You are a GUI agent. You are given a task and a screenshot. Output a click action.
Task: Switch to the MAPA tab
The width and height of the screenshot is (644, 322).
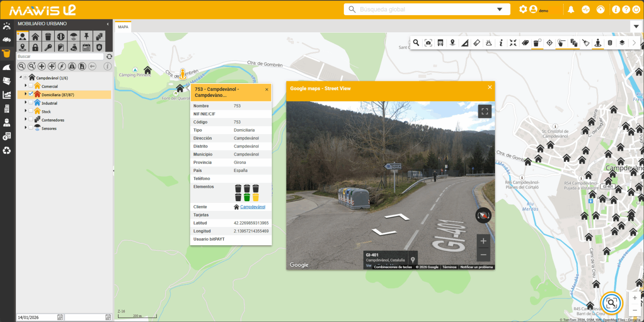[123, 27]
